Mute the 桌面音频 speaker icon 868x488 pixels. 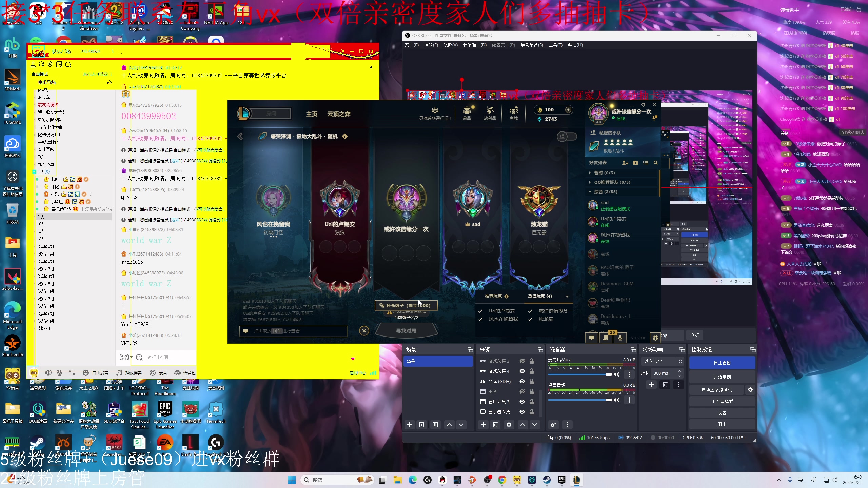pos(617,400)
